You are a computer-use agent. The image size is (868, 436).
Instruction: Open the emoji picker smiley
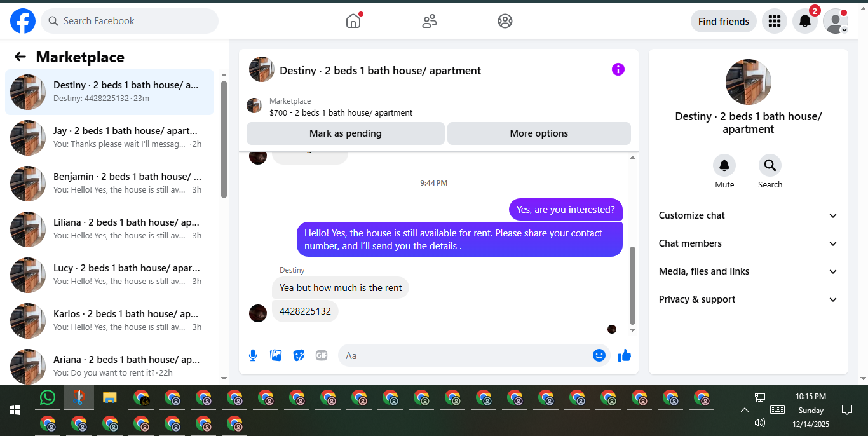tap(599, 355)
